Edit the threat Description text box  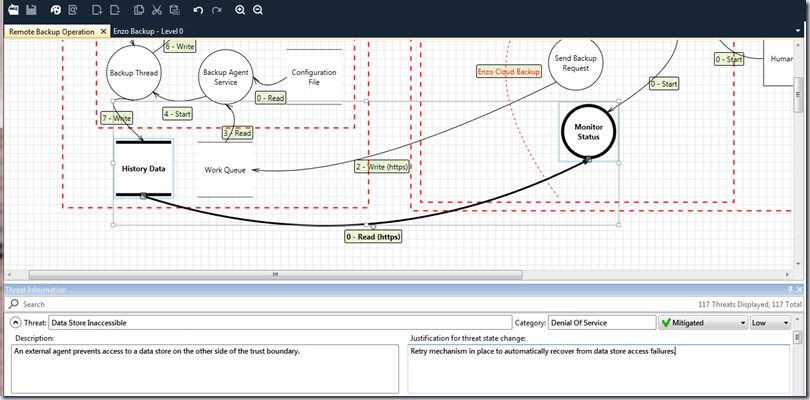(x=205, y=369)
